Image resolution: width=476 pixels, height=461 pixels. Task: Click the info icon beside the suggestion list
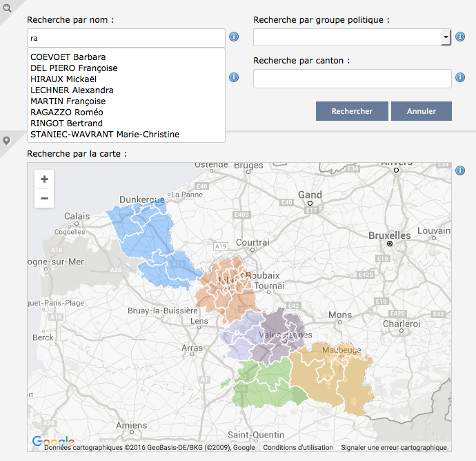[234, 77]
